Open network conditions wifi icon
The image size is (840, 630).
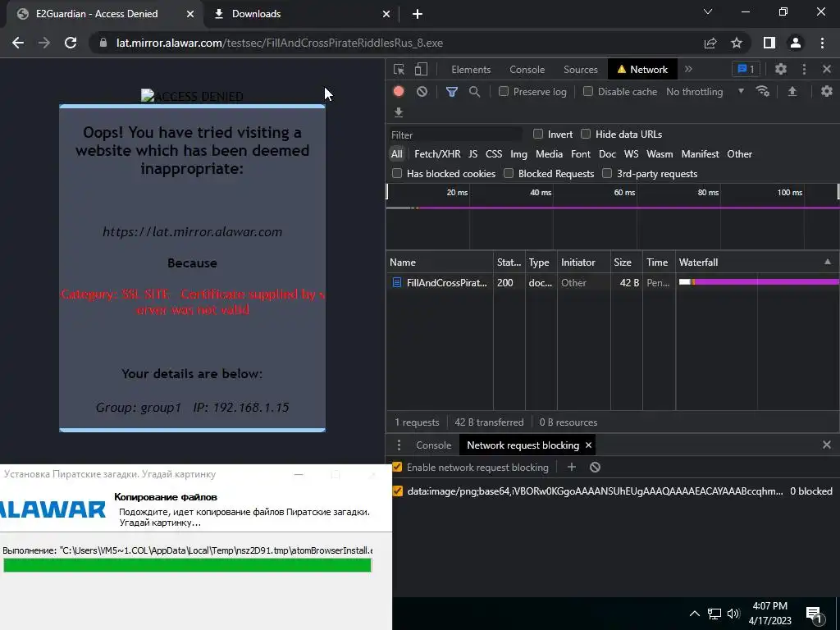[x=762, y=92]
